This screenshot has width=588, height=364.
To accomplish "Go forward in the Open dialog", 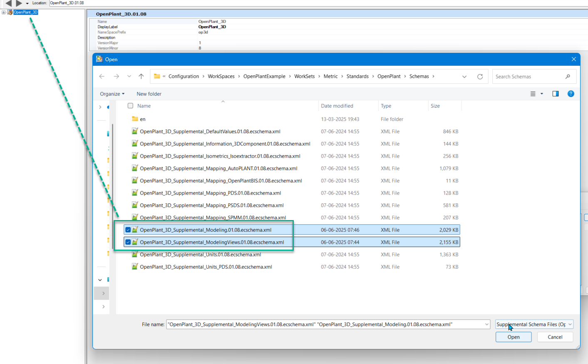I will pyautogui.click(x=117, y=77).
